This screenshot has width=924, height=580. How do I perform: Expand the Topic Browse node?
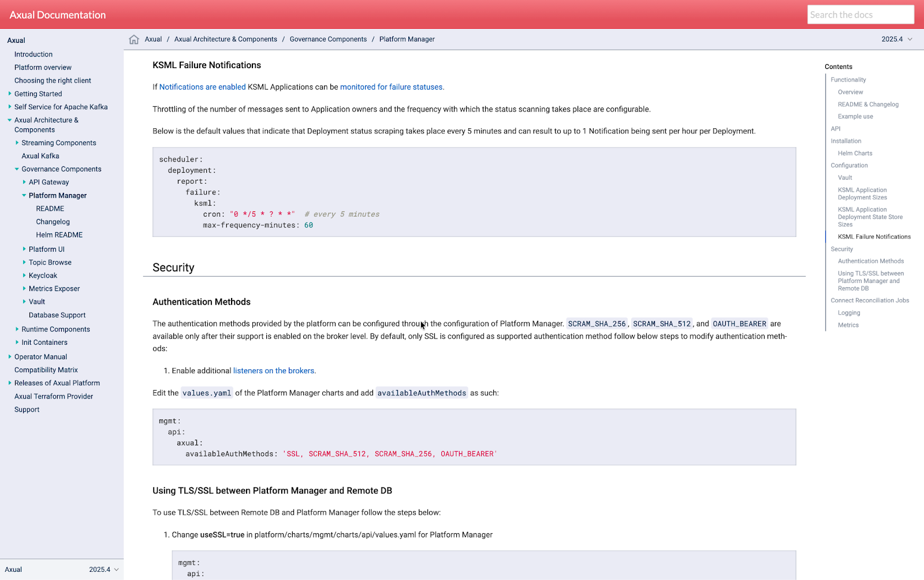point(24,262)
